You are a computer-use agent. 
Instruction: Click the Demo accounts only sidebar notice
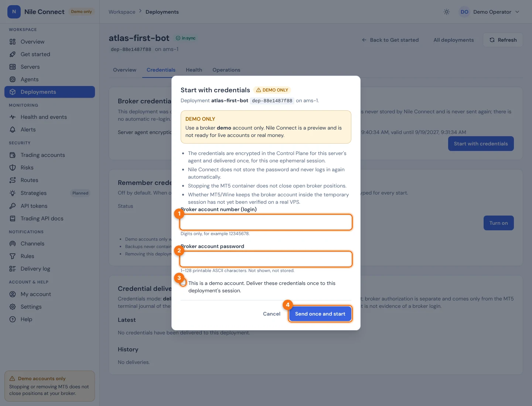[x=50, y=386]
